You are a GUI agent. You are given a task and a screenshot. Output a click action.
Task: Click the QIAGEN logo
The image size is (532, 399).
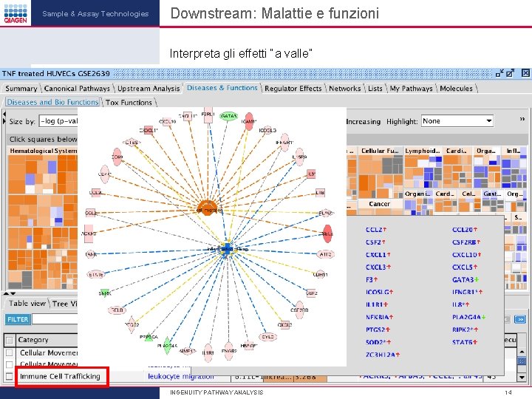(x=16, y=13)
